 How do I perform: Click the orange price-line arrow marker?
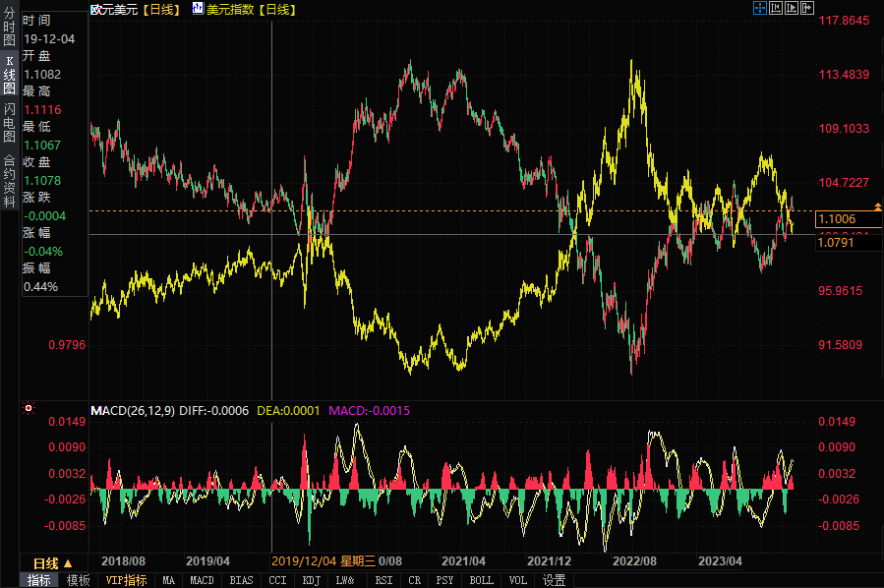(878, 206)
